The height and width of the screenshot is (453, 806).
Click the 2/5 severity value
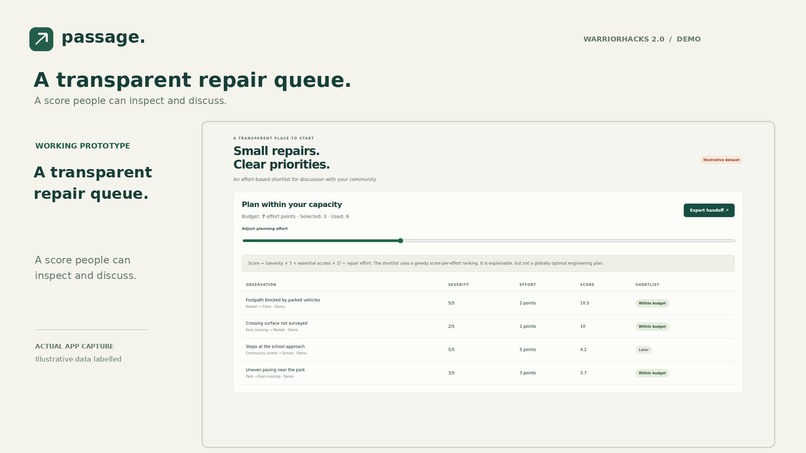(x=451, y=327)
